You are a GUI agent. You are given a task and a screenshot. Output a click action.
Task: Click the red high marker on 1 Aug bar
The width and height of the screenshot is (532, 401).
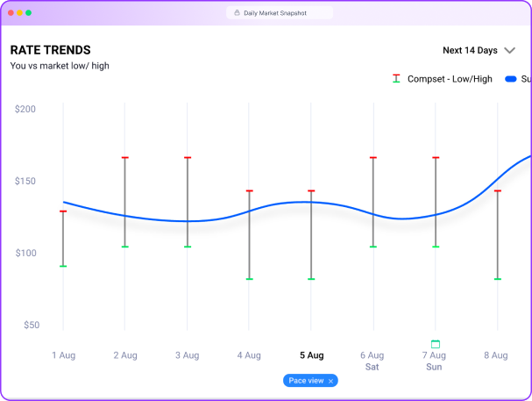click(x=63, y=211)
